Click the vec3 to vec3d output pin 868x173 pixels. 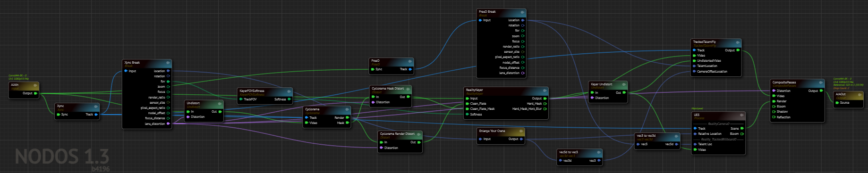[x=676, y=144]
